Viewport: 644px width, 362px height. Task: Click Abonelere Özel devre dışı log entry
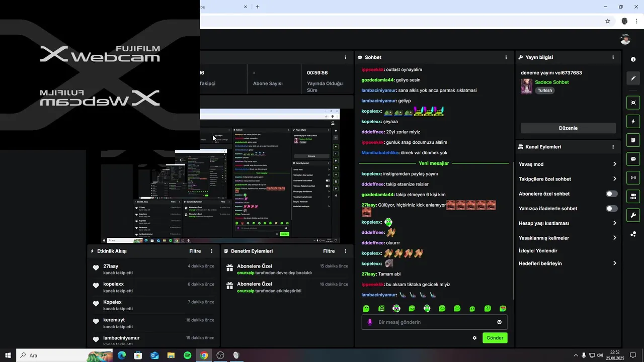(x=287, y=269)
